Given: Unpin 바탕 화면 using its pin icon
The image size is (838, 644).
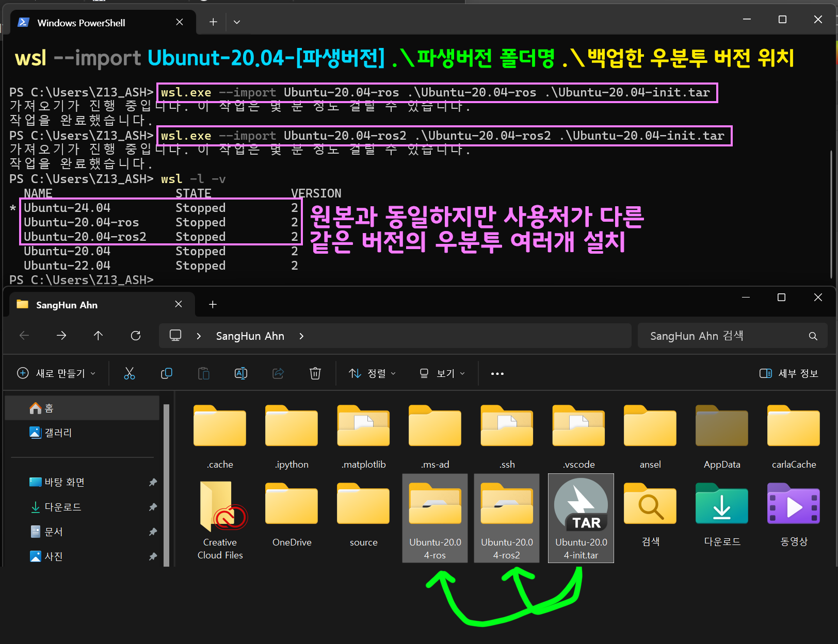Looking at the screenshot, I should (153, 482).
